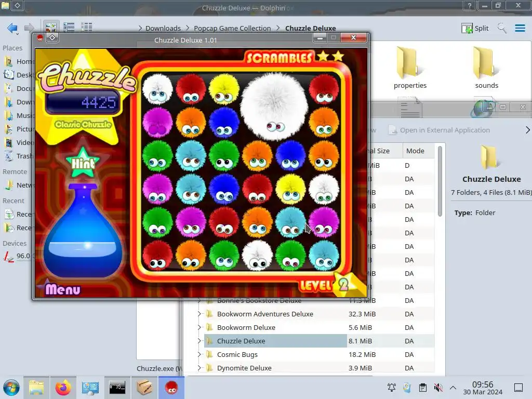
Task: Click the 32.3 MiB size cell
Action: [362, 314]
